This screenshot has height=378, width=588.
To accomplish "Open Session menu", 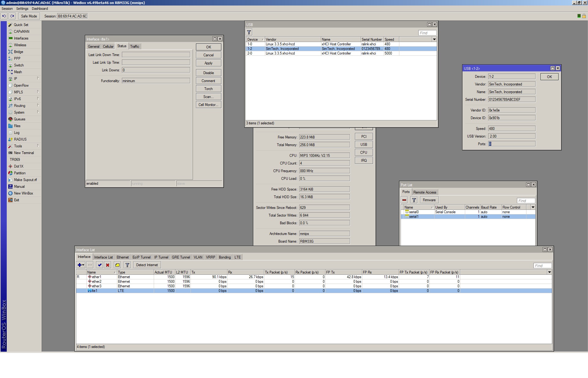I will click(7, 9).
